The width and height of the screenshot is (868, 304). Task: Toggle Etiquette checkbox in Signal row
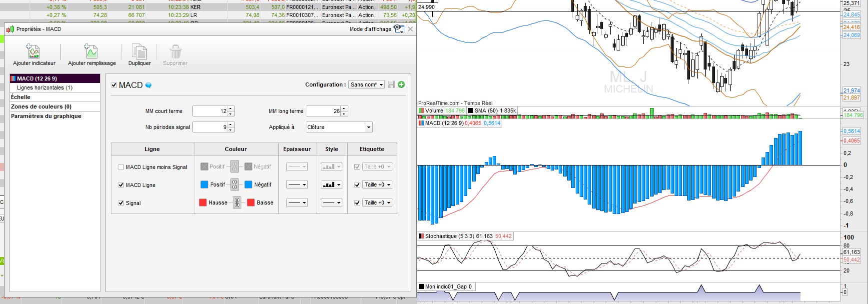click(x=357, y=202)
